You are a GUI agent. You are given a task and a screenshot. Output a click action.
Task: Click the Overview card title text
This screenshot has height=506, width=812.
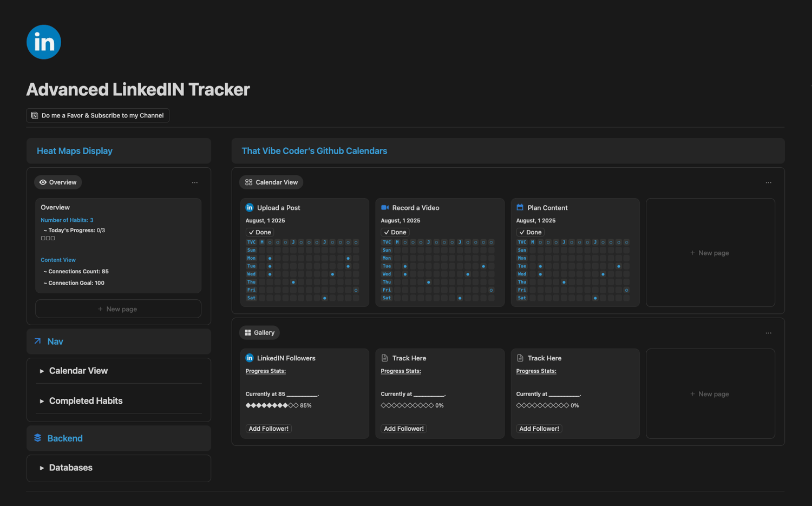pos(55,207)
